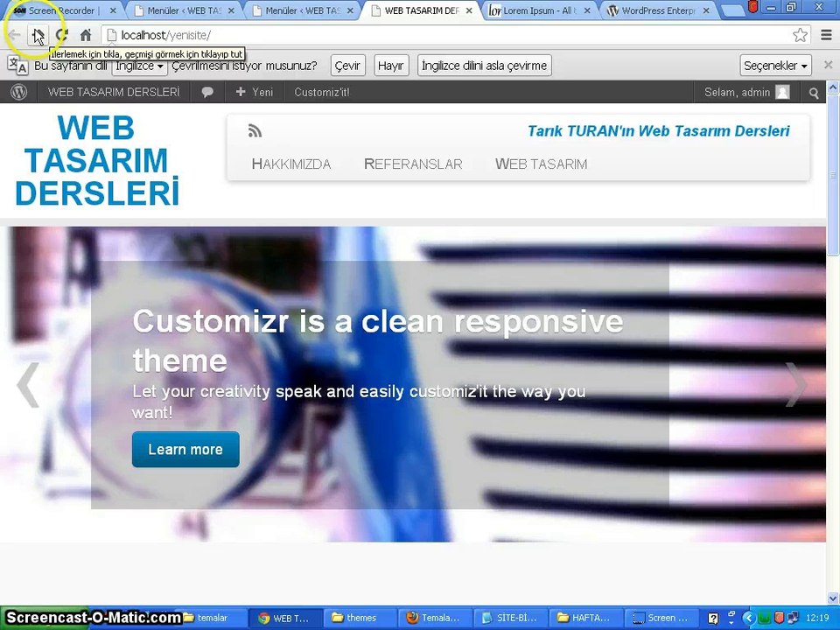The height and width of the screenshot is (630, 840).
Task: Open the Chrome hamburger menu
Action: click(827, 35)
